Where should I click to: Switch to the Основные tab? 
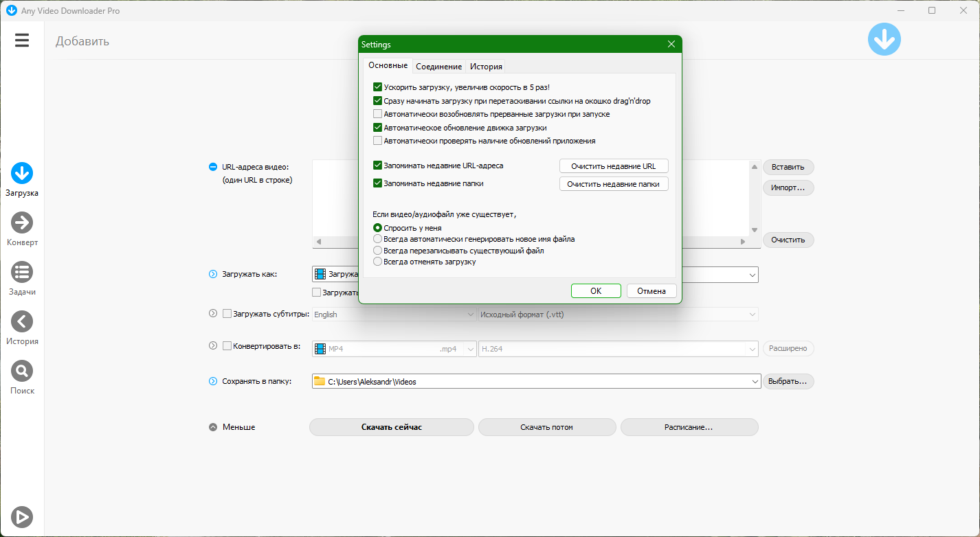tap(388, 65)
